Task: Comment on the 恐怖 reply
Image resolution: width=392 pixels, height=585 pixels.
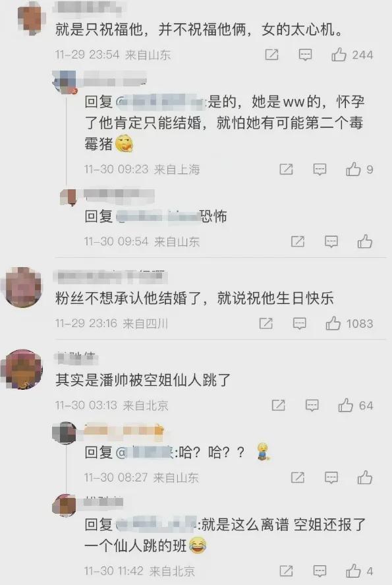Action: click(331, 242)
